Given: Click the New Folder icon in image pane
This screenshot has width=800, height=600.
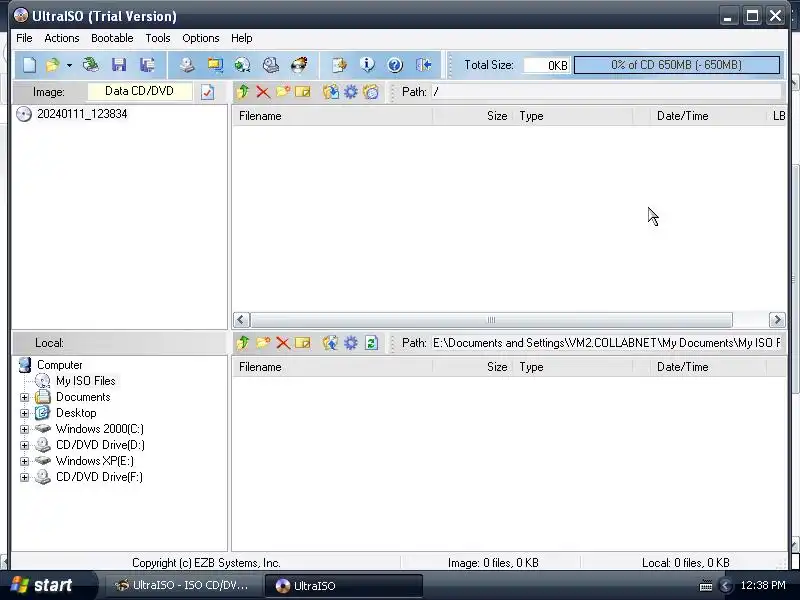Looking at the screenshot, I should click(x=283, y=92).
